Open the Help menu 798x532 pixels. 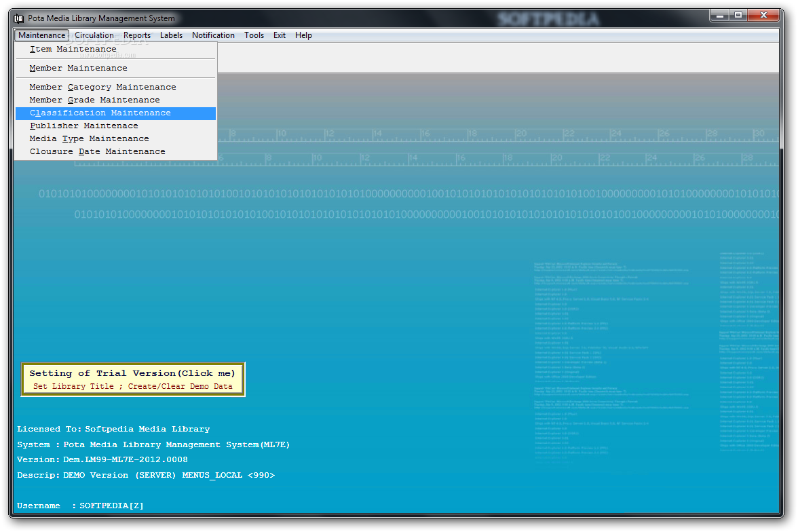[x=303, y=35]
